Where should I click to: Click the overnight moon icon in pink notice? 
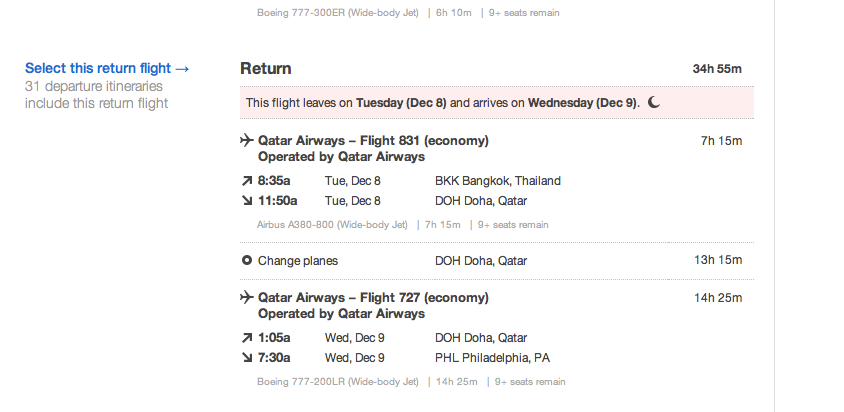pyautogui.click(x=654, y=102)
